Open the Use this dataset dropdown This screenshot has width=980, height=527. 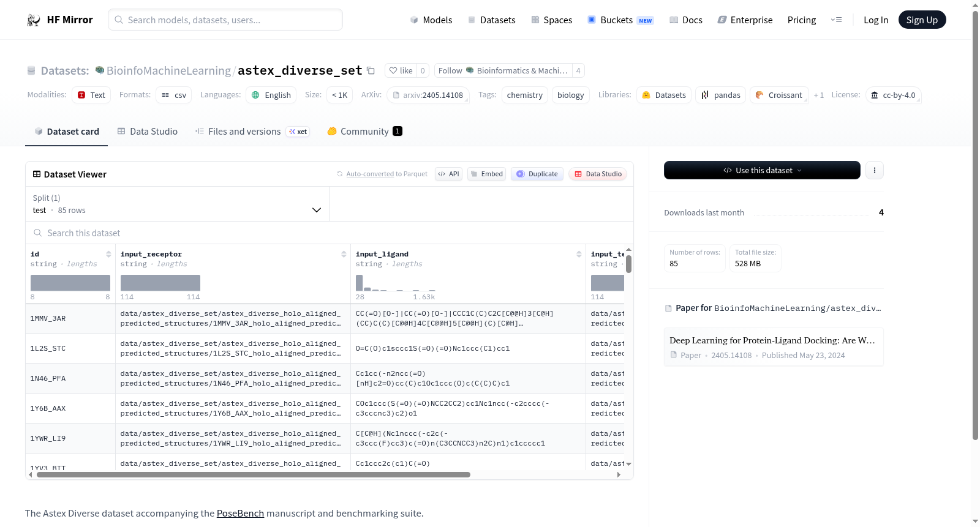click(x=762, y=170)
